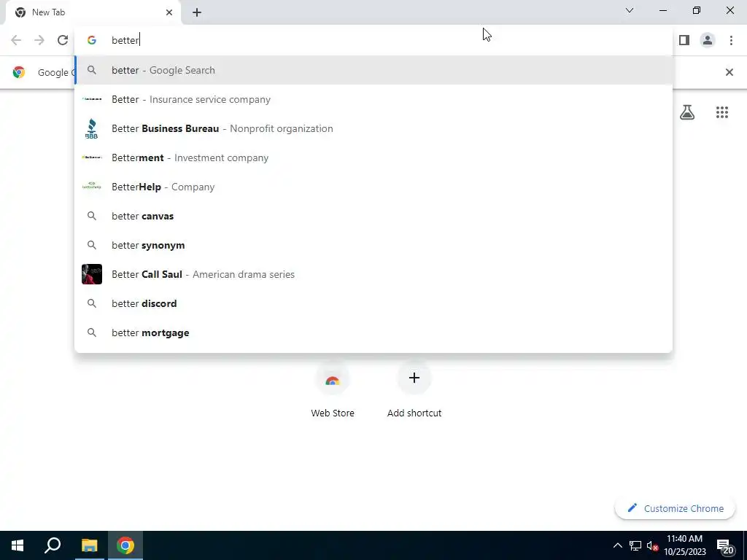Dismiss the Google Chrome info bar
This screenshot has height=560, width=747.
[729, 72]
